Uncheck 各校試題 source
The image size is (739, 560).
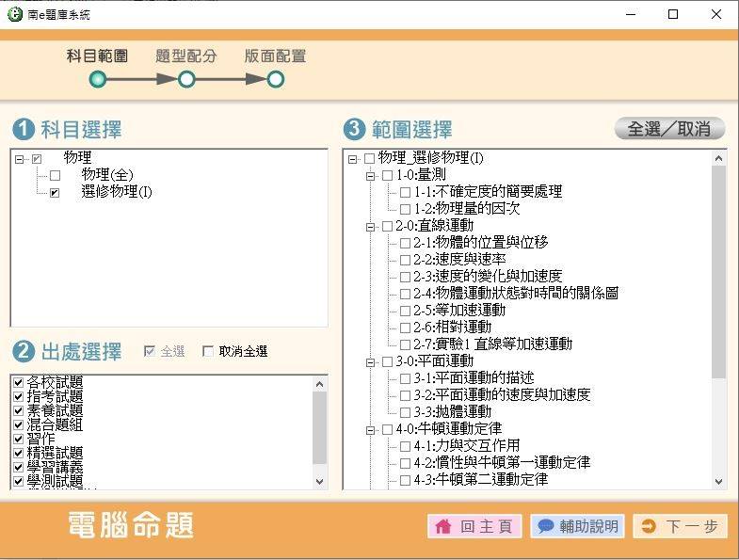pos(19,382)
